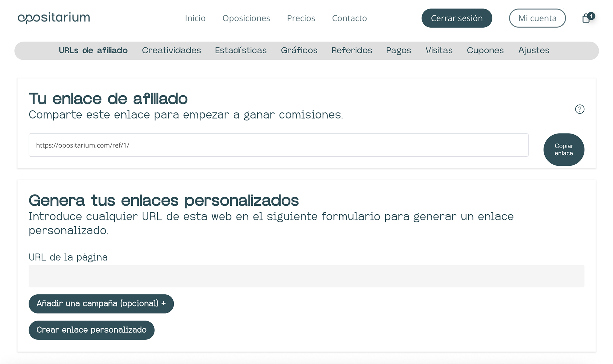Open the Visitas tab
This screenshot has width=613, height=364.
pos(439,51)
